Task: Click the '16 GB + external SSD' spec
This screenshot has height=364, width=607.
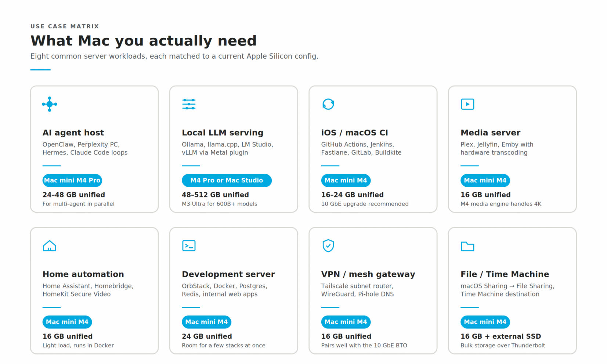Action: tap(501, 336)
